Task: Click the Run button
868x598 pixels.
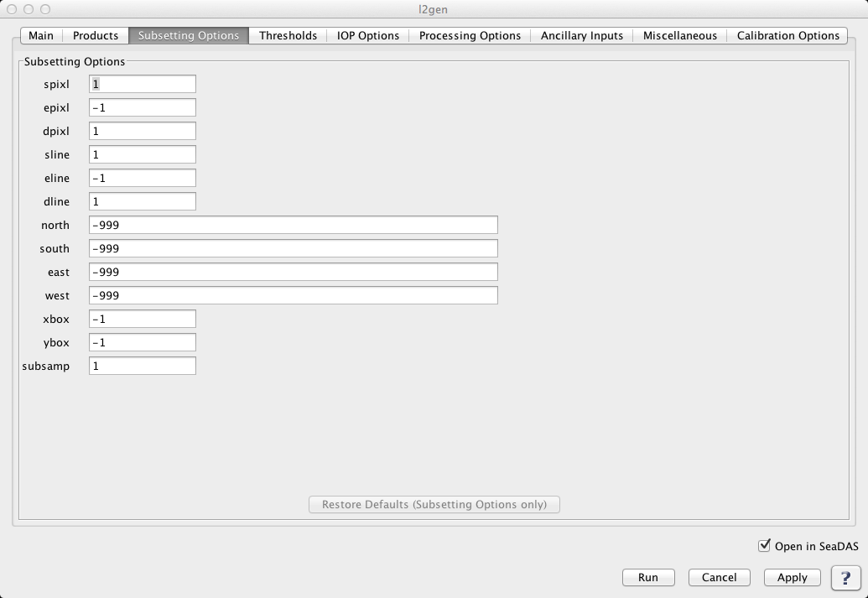Action: 648,578
